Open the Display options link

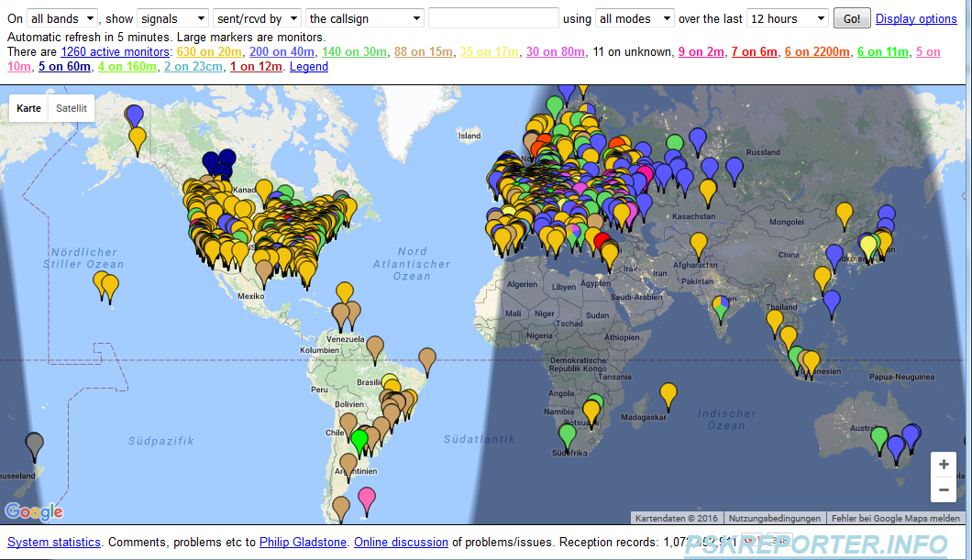[916, 18]
